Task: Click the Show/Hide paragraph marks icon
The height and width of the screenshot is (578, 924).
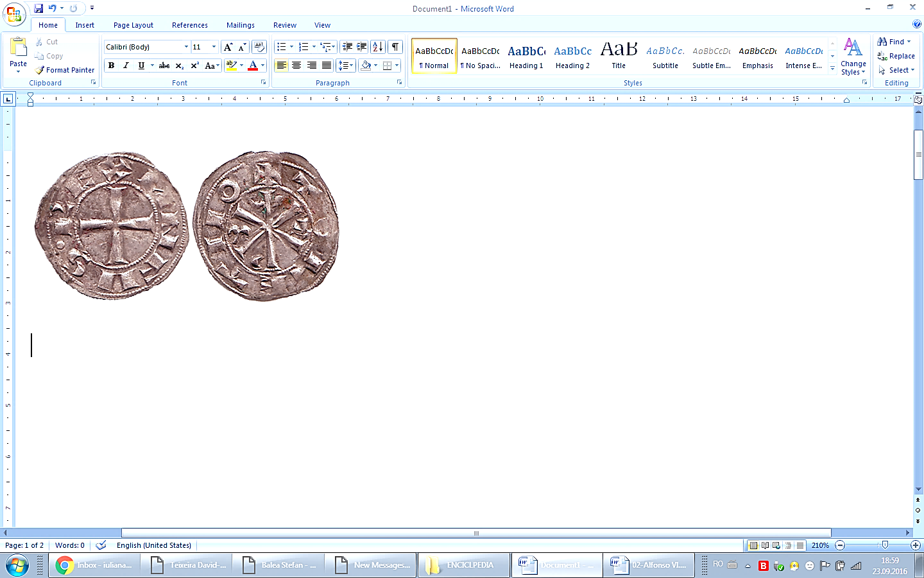Action: 395,47
